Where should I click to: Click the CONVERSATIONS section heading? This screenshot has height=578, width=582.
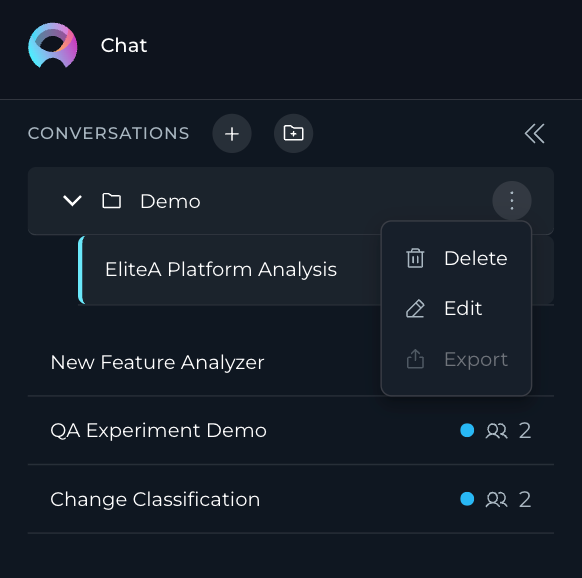[109, 134]
